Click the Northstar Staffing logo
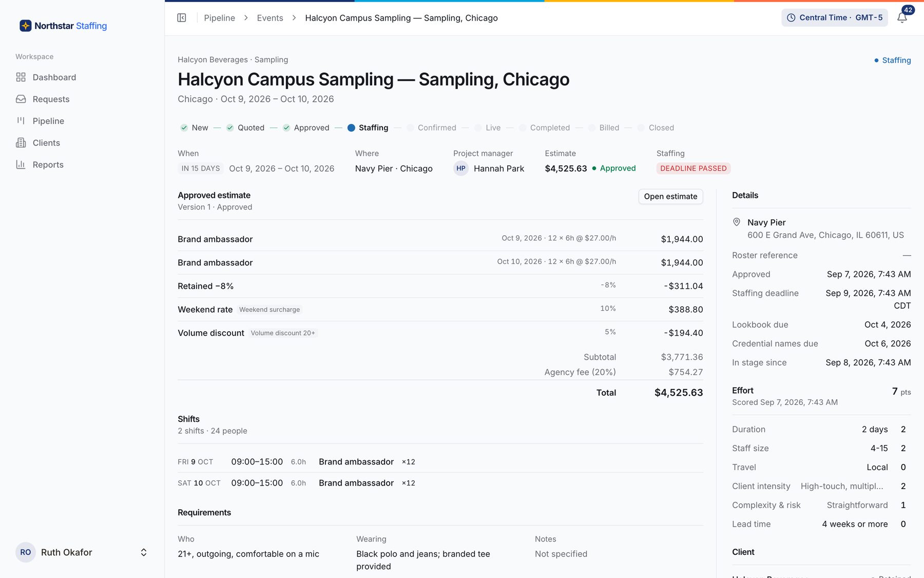 (x=63, y=26)
